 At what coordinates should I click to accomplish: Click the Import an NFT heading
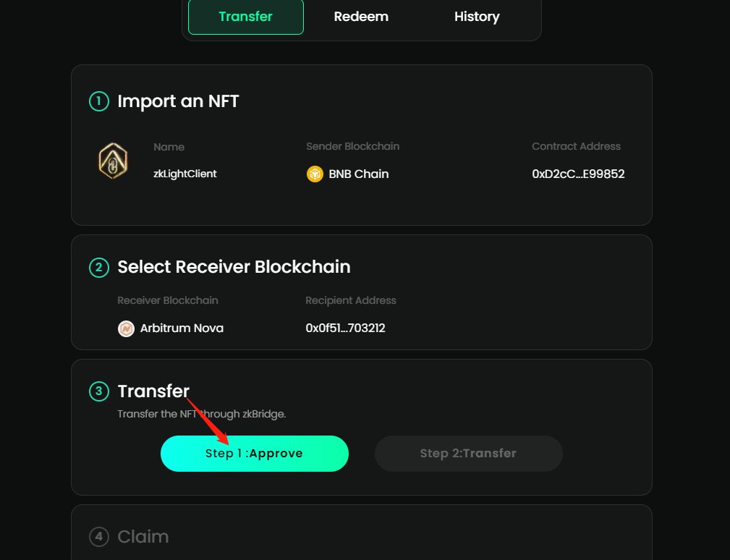click(x=178, y=101)
